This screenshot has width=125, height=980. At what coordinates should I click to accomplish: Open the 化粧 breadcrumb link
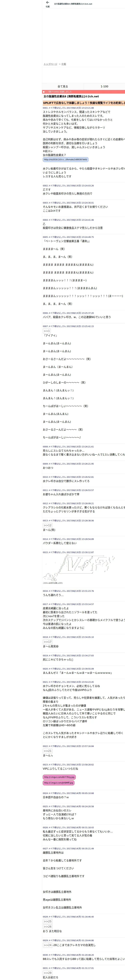[64, 64]
